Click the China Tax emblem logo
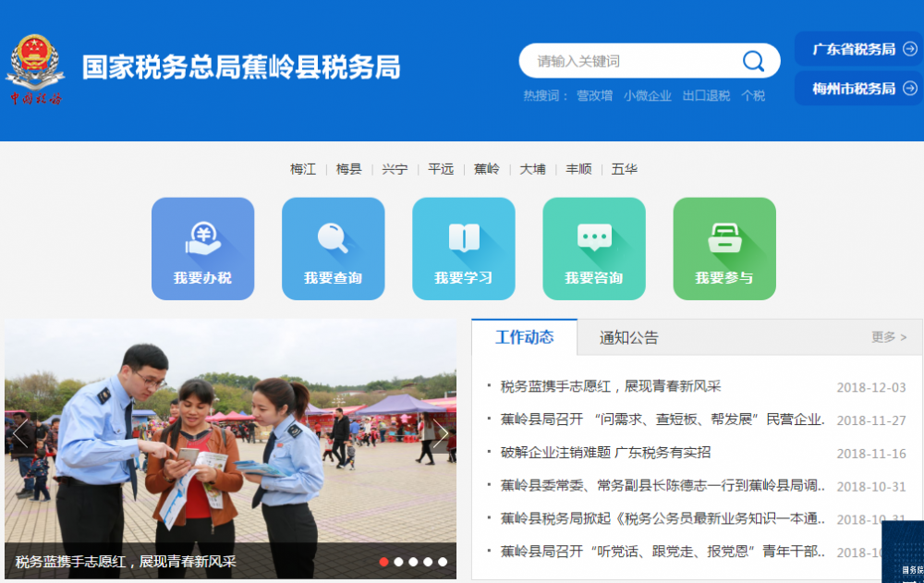Screen dimensions: 924x583 coord(35,70)
